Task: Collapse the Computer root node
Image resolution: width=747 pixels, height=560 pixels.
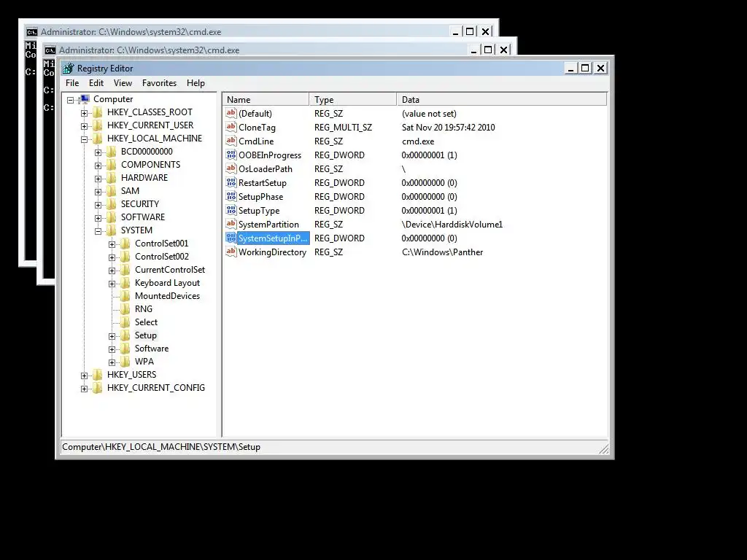Action: (x=71, y=100)
